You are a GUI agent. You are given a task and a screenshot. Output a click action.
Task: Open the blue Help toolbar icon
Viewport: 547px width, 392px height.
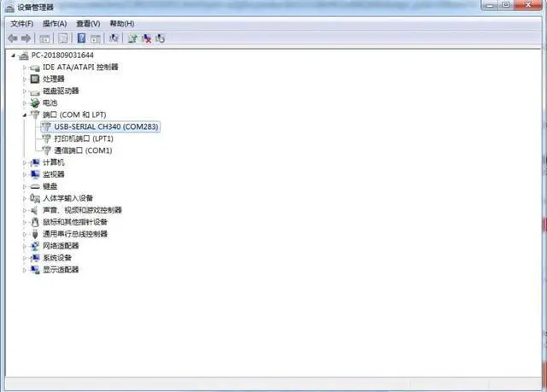pyautogui.click(x=81, y=38)
